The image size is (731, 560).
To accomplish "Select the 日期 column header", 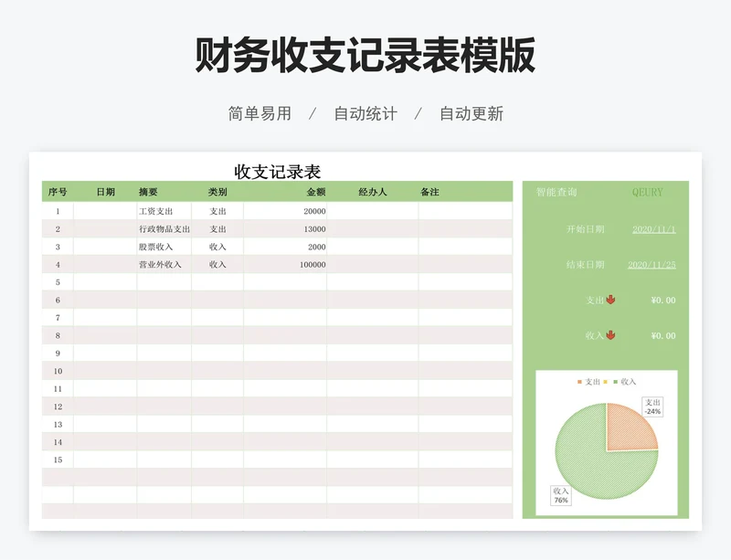I will (105, 192).
